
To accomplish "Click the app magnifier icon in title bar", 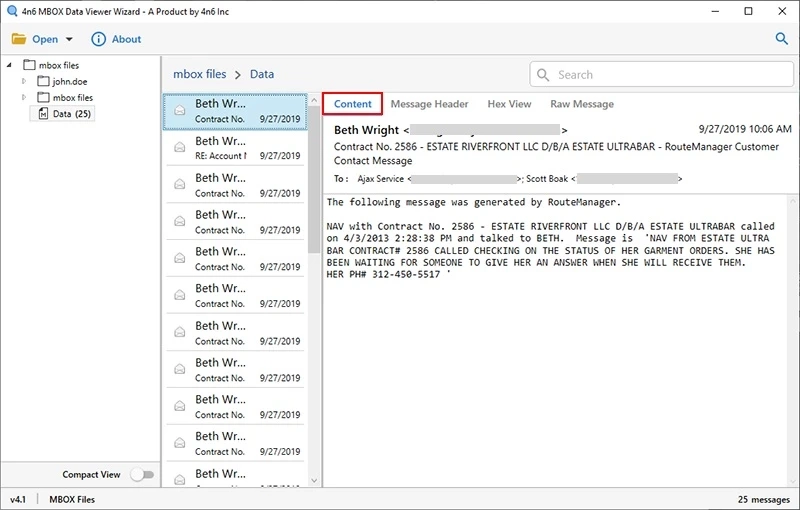I will (x=12, y=11).
